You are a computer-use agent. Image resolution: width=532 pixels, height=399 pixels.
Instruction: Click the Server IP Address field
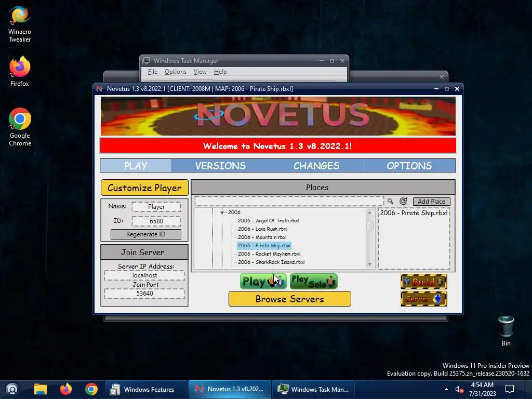pos(144,275)
